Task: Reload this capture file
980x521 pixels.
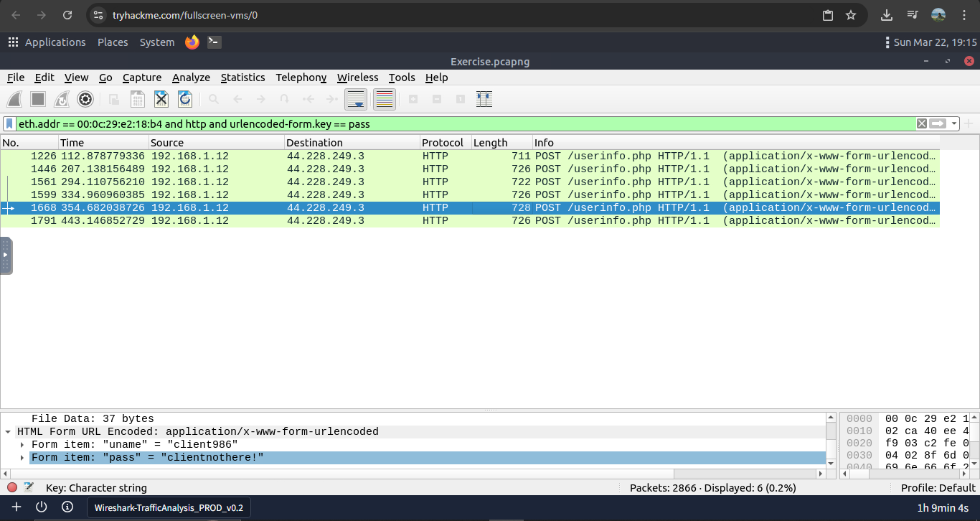Action: click(x=185, y=99)
